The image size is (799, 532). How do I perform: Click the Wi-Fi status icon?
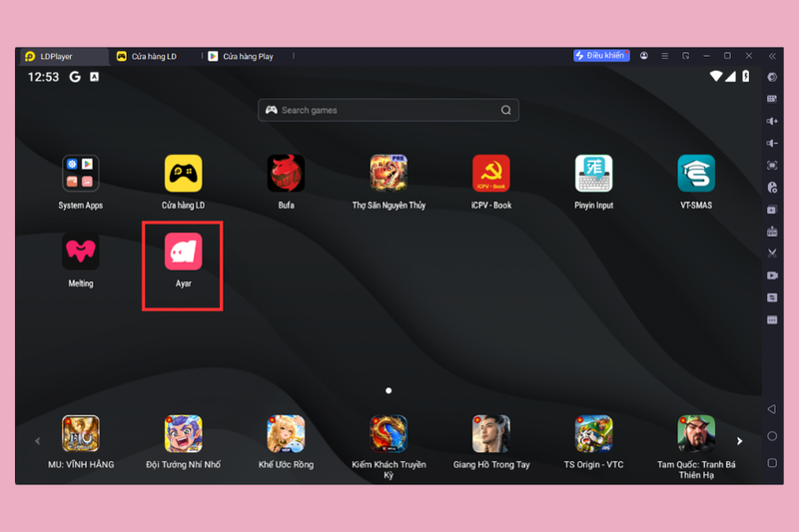pyautogui.click(x=716, y=77)
